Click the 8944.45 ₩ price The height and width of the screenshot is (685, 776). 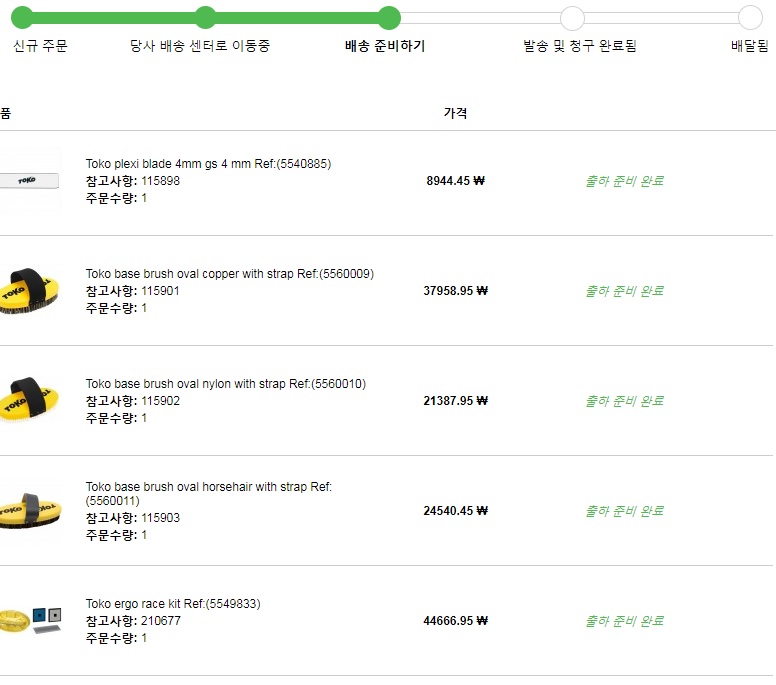[455, 181]
